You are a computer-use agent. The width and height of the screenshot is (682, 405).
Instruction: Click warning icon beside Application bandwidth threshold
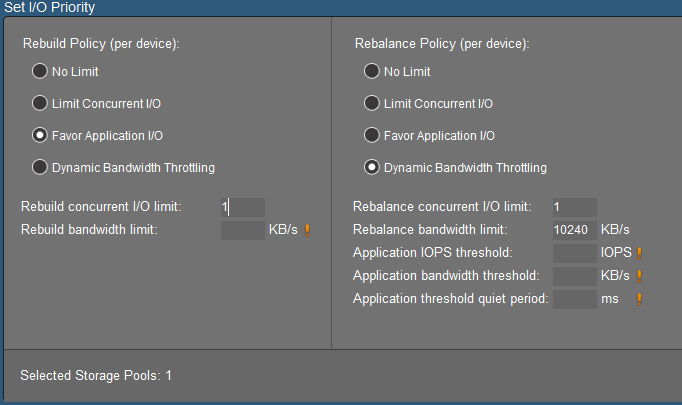639,276
